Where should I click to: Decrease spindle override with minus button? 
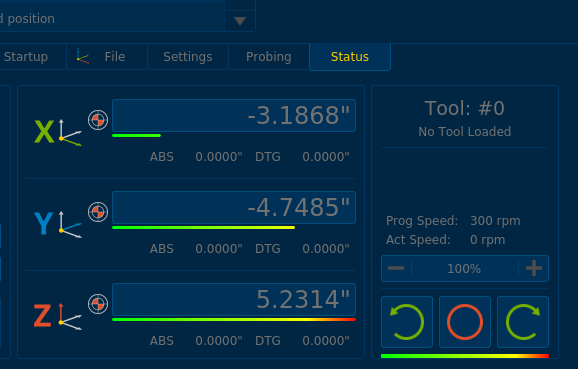tap(396, 268)
